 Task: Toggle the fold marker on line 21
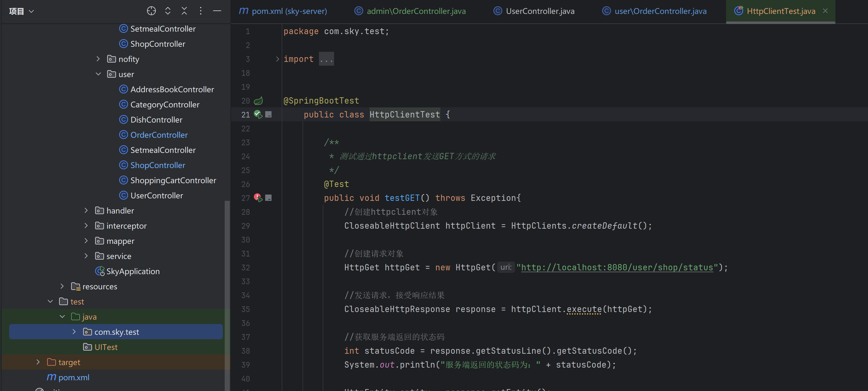(x=269, y=115)
